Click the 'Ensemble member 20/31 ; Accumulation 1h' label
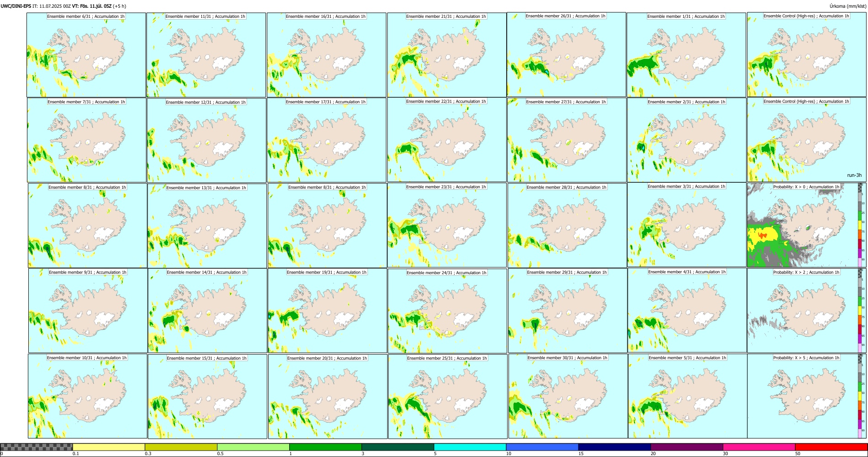Screen dimensions: 868x457 click(x=327, y=358)
